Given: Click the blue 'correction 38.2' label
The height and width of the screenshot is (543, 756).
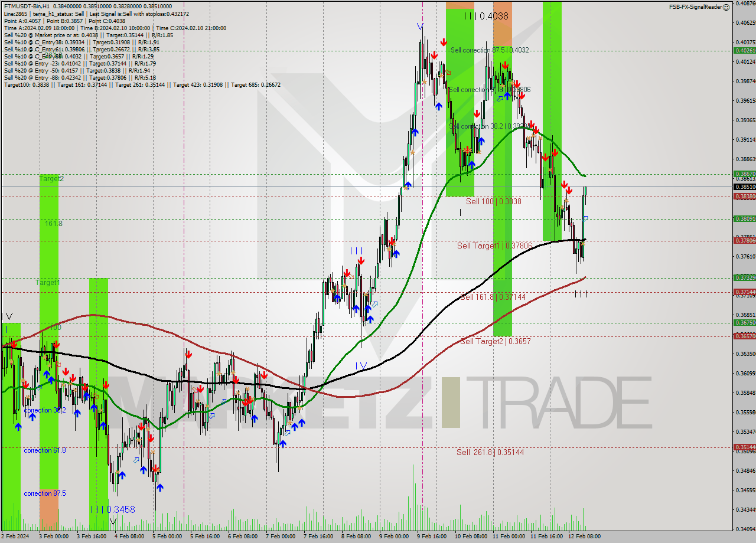Looking at the screenshot, I should coord(45,410).
